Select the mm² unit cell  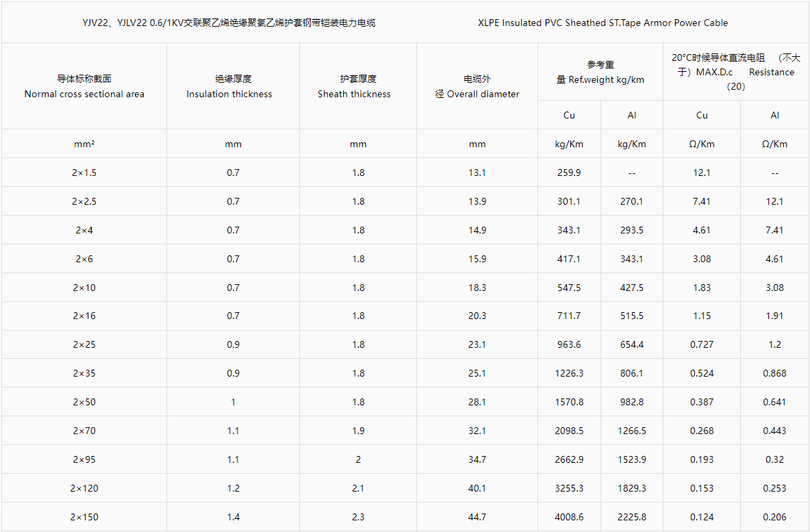[x=84, y=144]
